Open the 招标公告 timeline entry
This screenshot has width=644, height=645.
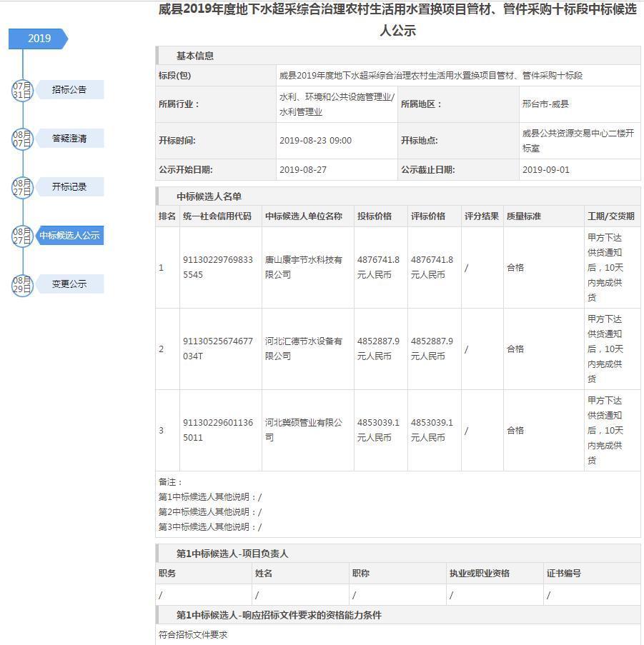tap(69, 90)
